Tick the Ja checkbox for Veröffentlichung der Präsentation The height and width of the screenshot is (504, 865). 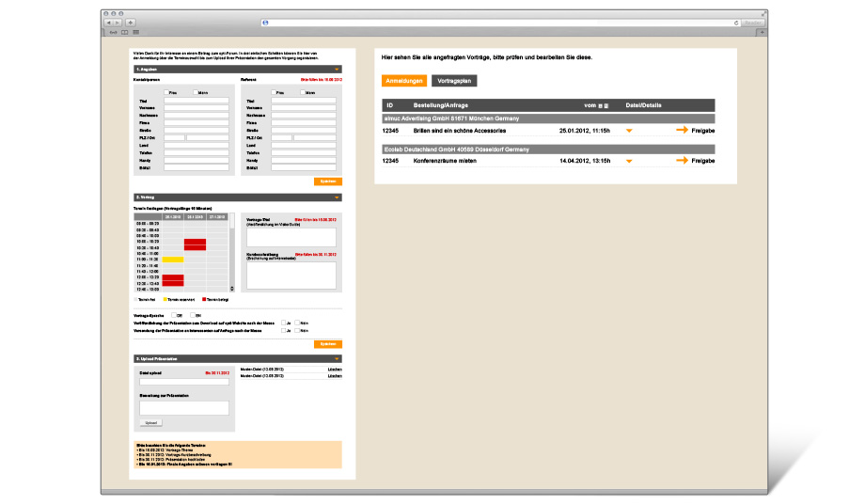[x=282, y=323]
